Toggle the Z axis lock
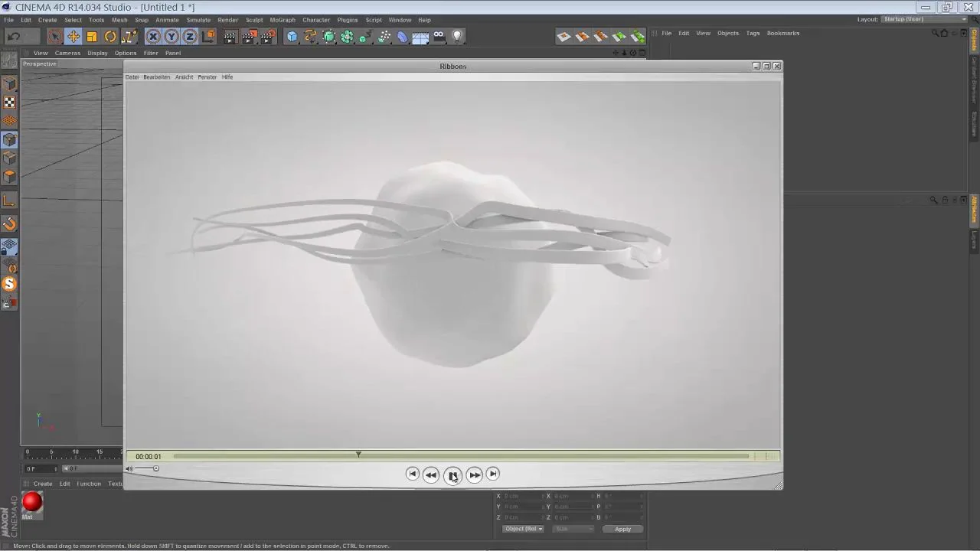 click(x=190, y=36)
